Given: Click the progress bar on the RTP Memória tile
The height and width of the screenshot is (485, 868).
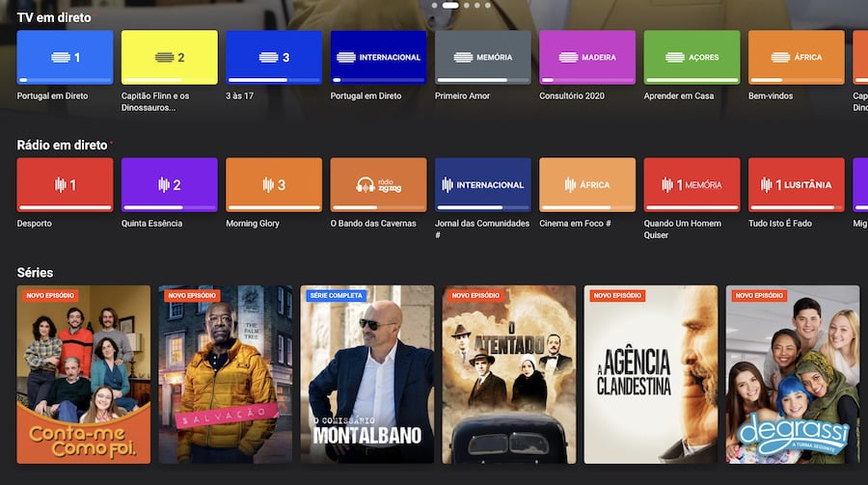Looking at the screenshot, I should pos(483,80).
